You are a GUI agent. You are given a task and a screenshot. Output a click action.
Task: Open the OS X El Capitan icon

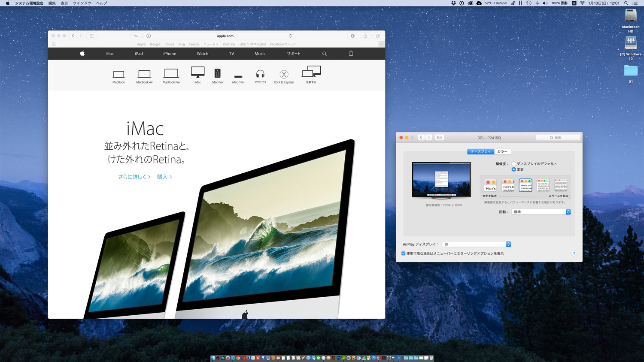pyautogui.click(x=284, y=77)
